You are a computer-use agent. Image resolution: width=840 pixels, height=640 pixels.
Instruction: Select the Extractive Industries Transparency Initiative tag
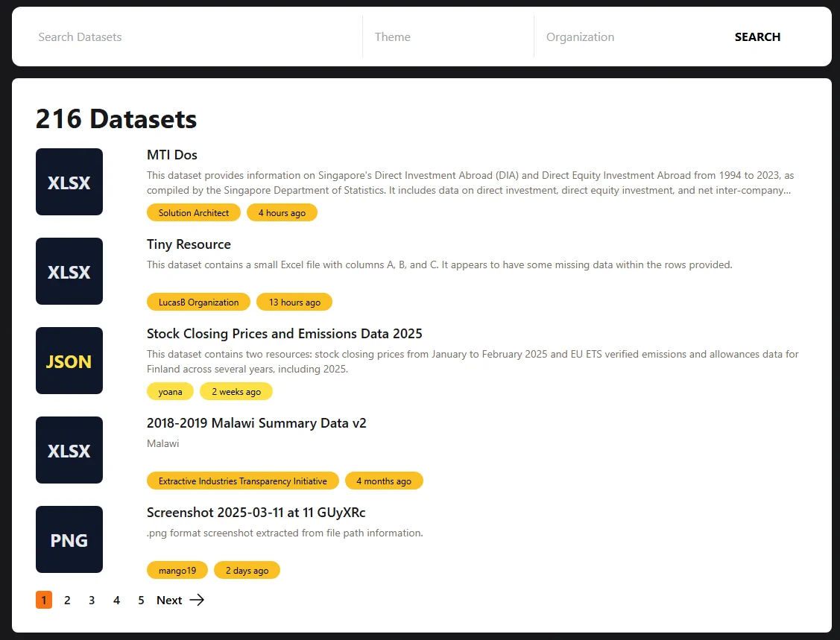(242, 481)
